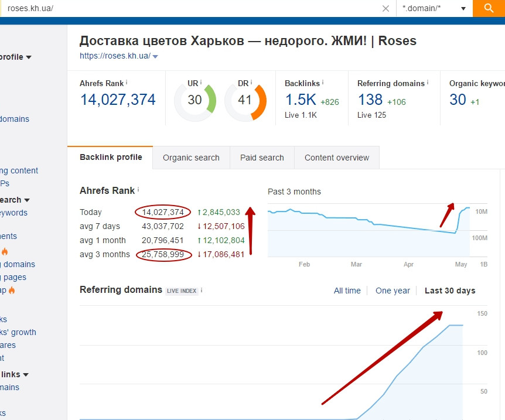Open the *.domain/* mode dropdown

pos(434,8)
